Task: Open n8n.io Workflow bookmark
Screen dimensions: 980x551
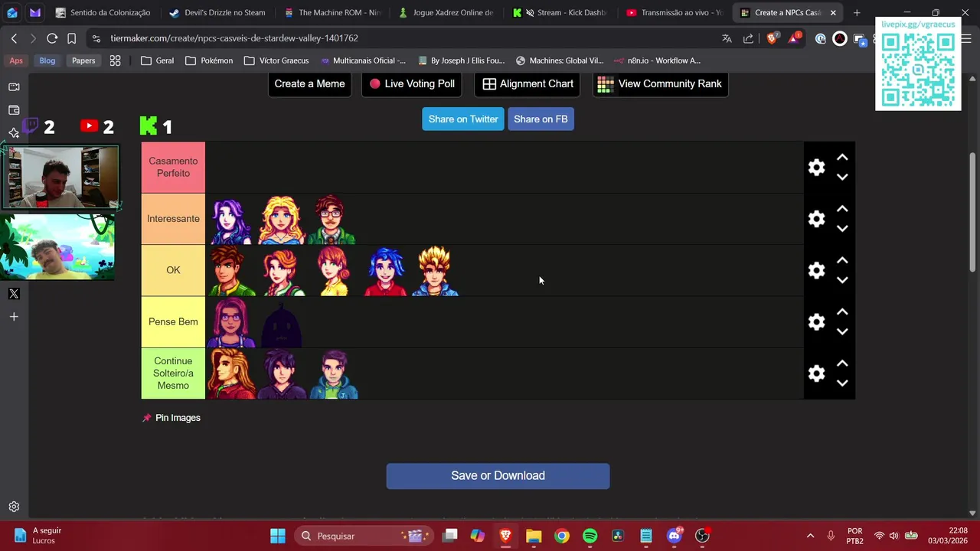Action: point(657,60)
